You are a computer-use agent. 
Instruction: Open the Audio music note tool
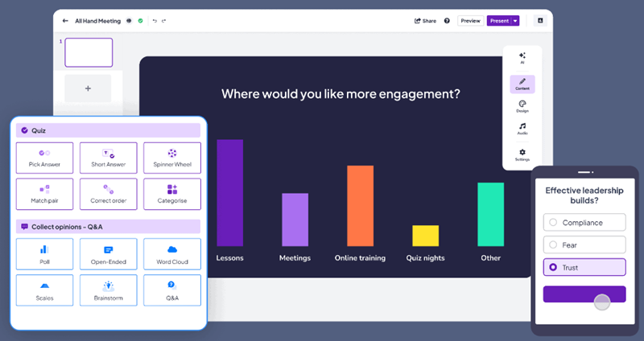pyautogui.click(x=522, y=129)
